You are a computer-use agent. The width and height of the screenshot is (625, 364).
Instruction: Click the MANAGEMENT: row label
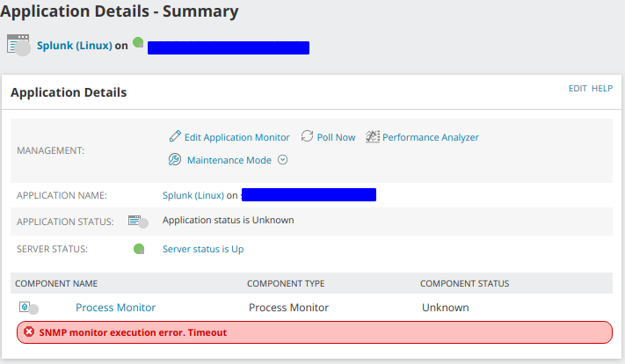click(51, 150)
